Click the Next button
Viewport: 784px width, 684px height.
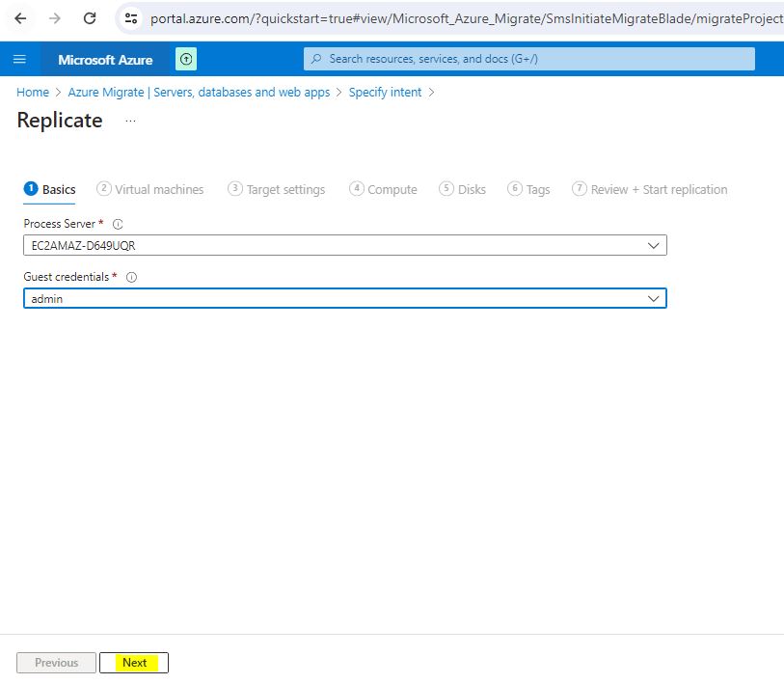coord(134,663)
